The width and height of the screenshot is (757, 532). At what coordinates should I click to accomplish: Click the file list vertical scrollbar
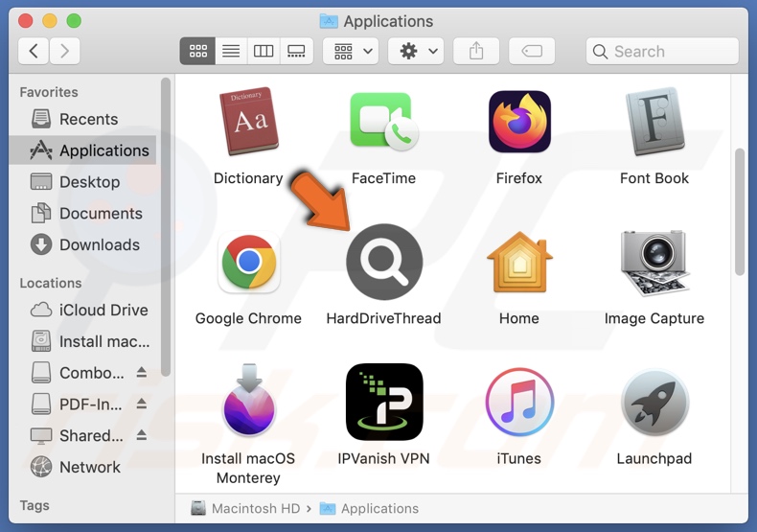[739, 212]
